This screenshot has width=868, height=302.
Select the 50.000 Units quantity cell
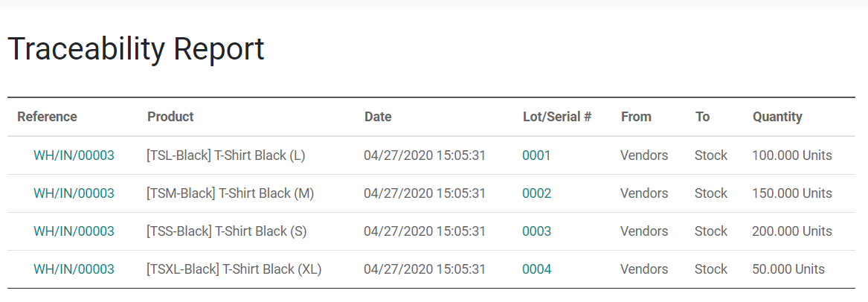point(788,269)
